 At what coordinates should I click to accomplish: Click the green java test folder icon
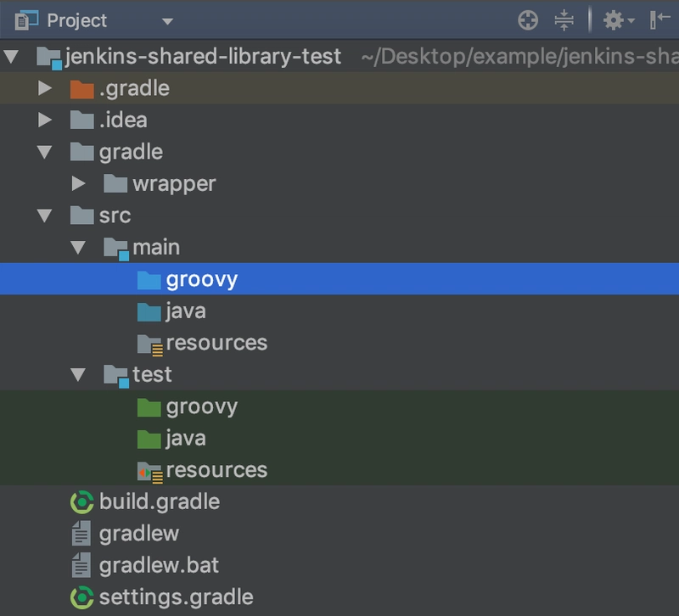(149, 439)
